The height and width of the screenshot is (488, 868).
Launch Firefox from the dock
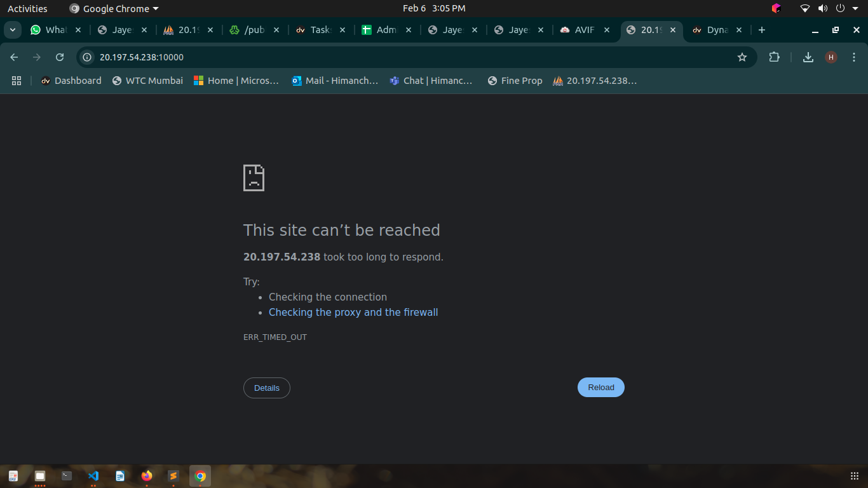(147, 475)
